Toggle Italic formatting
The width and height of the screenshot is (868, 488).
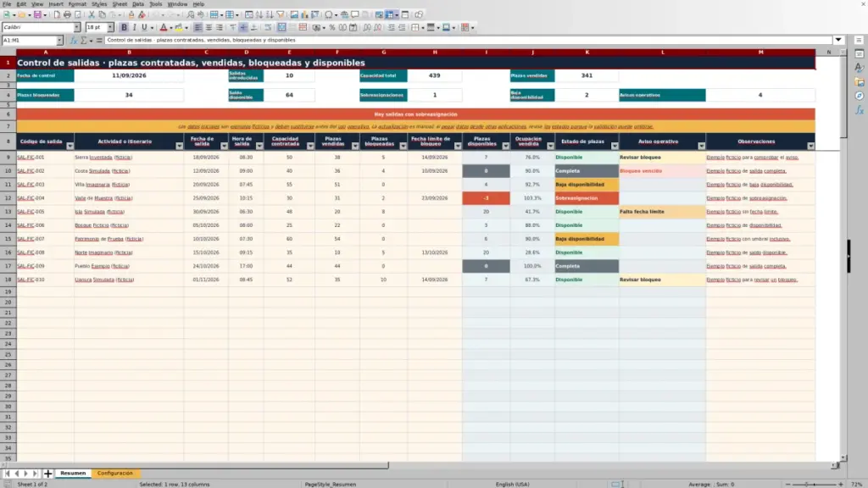pos(134,28)
